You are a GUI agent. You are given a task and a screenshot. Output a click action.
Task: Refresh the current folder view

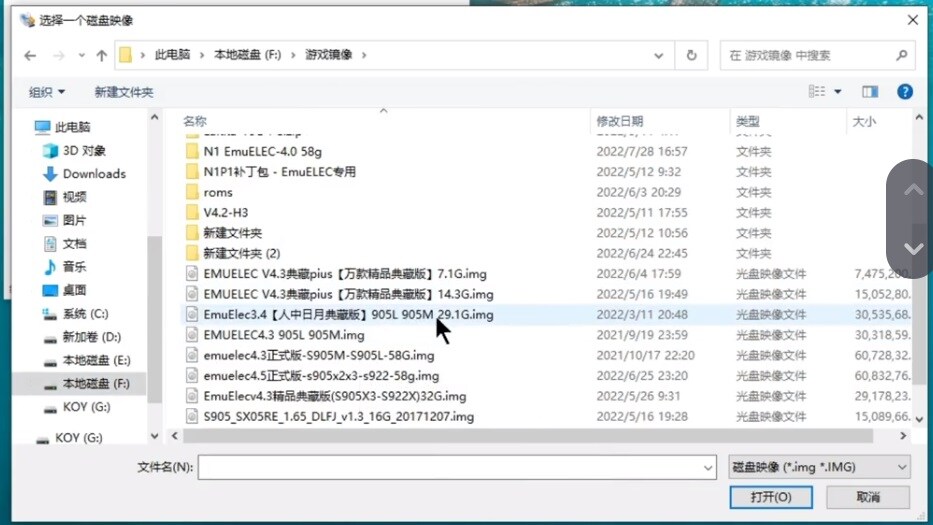tap(691, 55)
